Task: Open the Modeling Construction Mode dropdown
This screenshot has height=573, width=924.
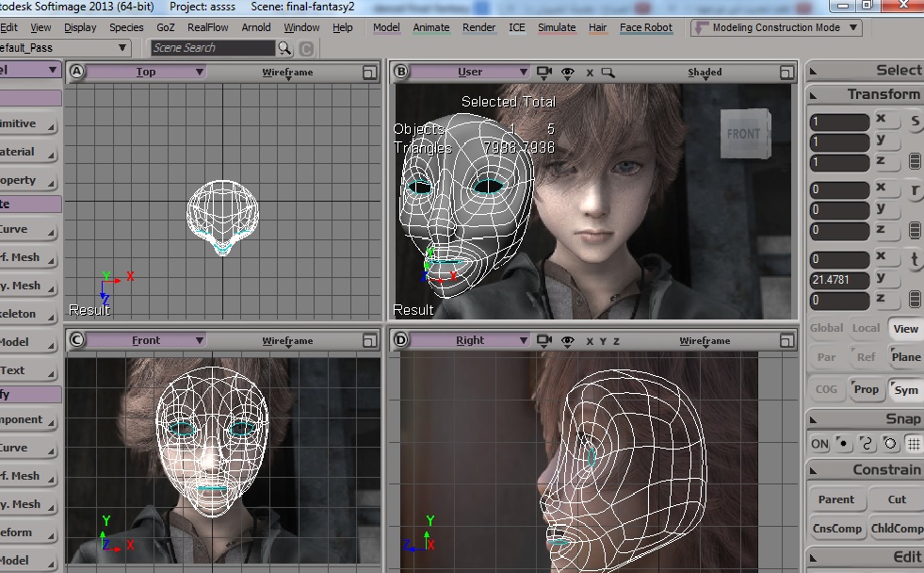Action: [776, 27]
